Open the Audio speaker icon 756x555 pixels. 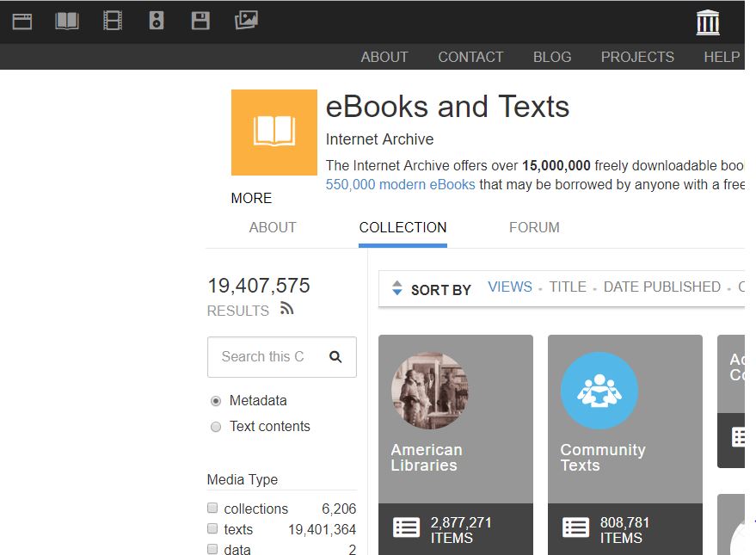click(x=157, y=21)
